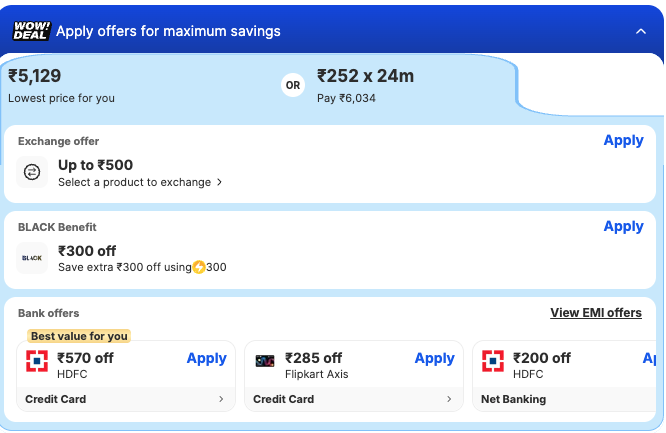Click the SuperCoin icon beside 300
Image resolution: width=666 pixels, height=433 pixels.
coord(199,267)
